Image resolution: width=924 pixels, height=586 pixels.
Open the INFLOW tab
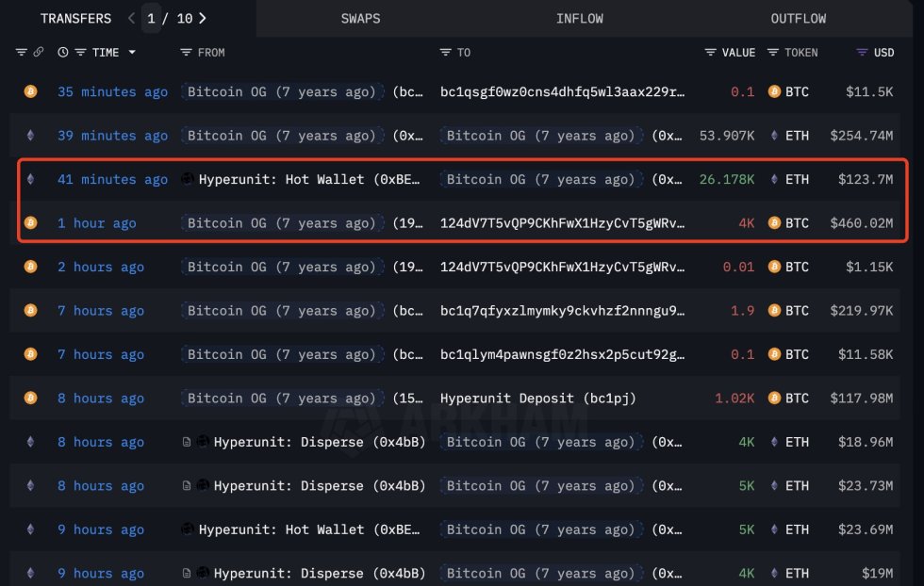pyautogui.click(x=580, y=18)
